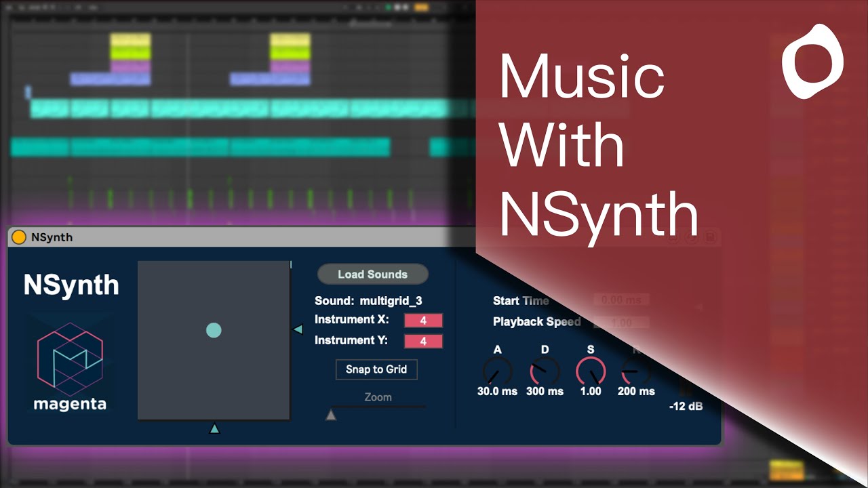Click the Playback Speed value field
Image resolution: width=868 pixels, height=488 pixels.
(621, 322)
